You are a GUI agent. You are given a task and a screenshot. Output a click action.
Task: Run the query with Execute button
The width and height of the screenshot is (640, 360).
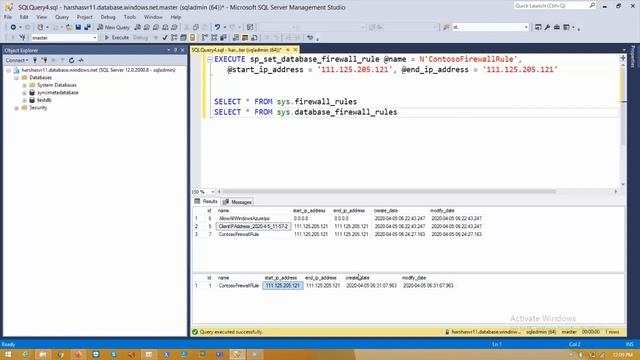coord(117,38)
